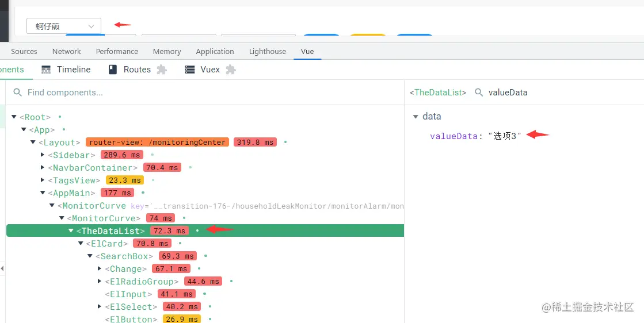The height and width of the screenshot is (323, 644).
Task: Collapse the data section in state panel
Action: click(x=415, y=117)
